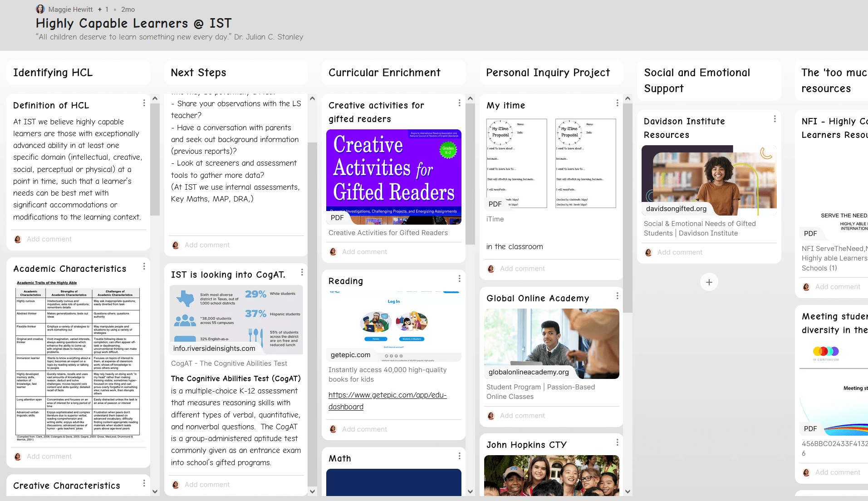Viewport: 868px width, 501px height.
Task: Open info.riversideinsights.com CogAT link preview
Action: tap(236, 319)
